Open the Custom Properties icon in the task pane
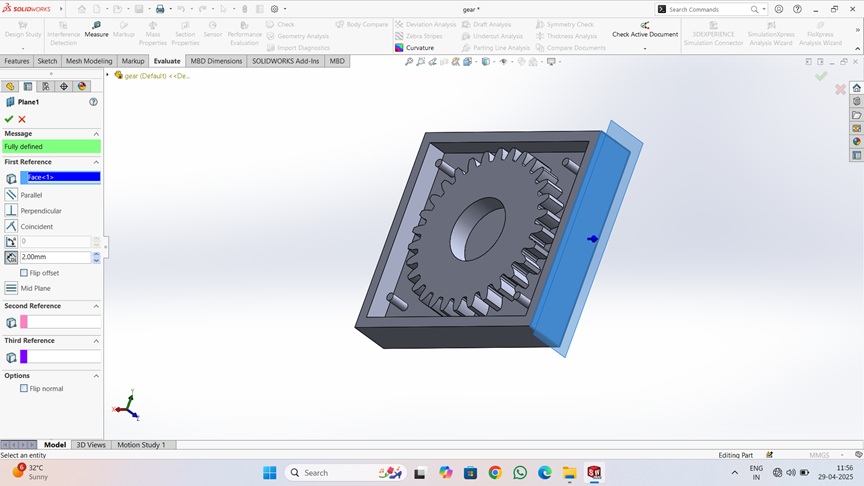Screen dimensions: 864x486 856,155
